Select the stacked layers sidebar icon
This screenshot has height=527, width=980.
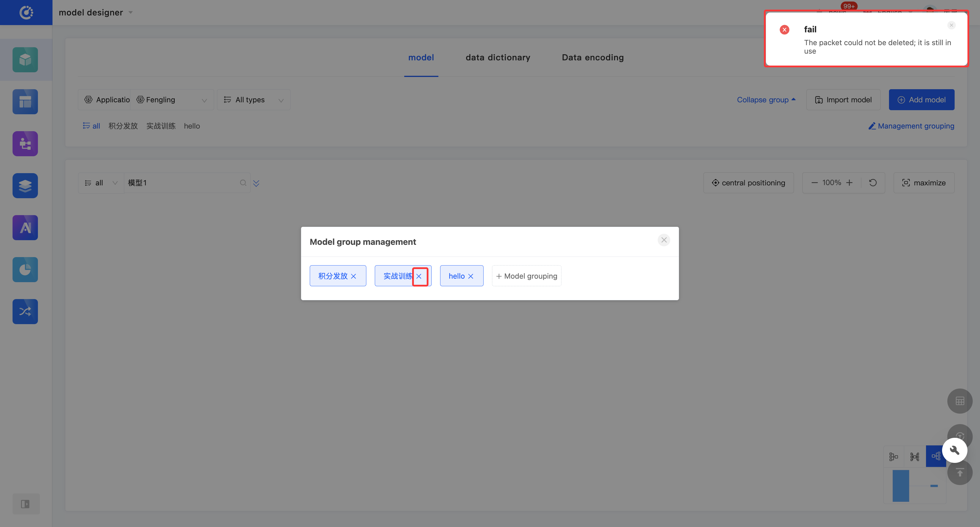[25, 186]
